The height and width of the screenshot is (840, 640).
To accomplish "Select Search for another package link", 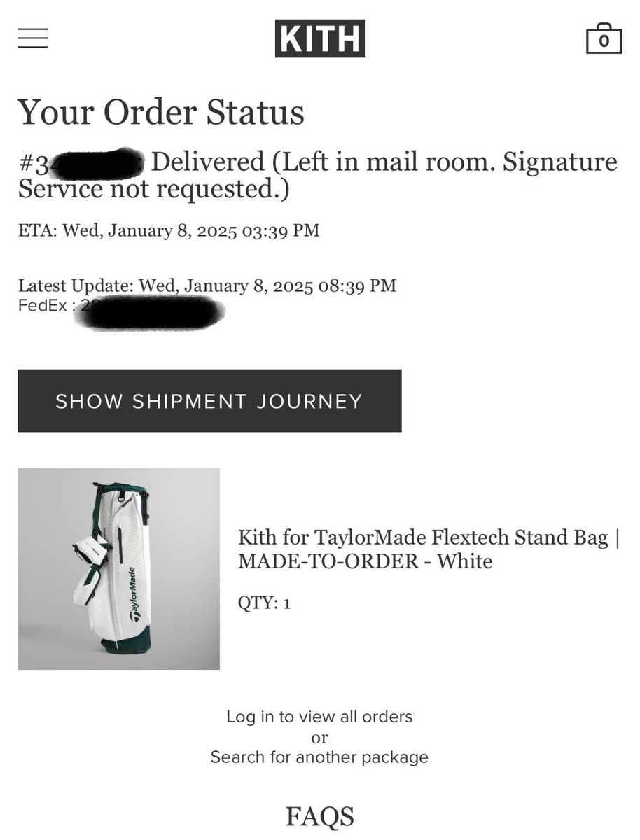I will pos(319,757).
